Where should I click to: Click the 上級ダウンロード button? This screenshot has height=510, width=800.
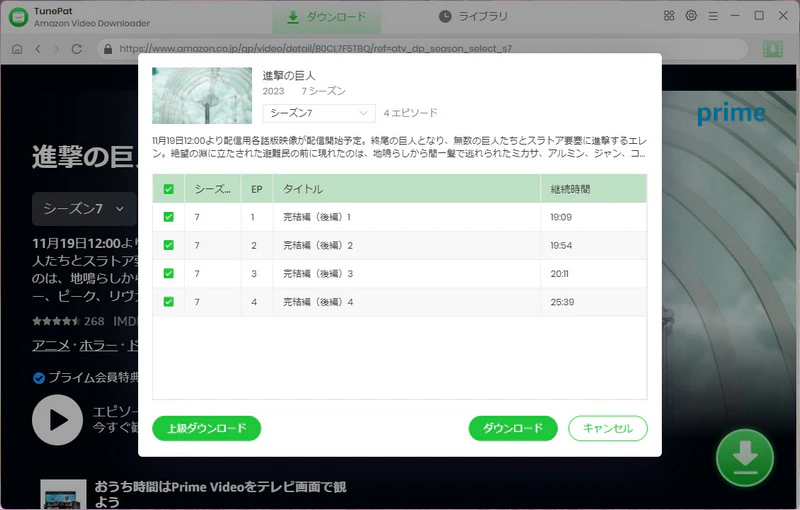[x=207, y=428]
